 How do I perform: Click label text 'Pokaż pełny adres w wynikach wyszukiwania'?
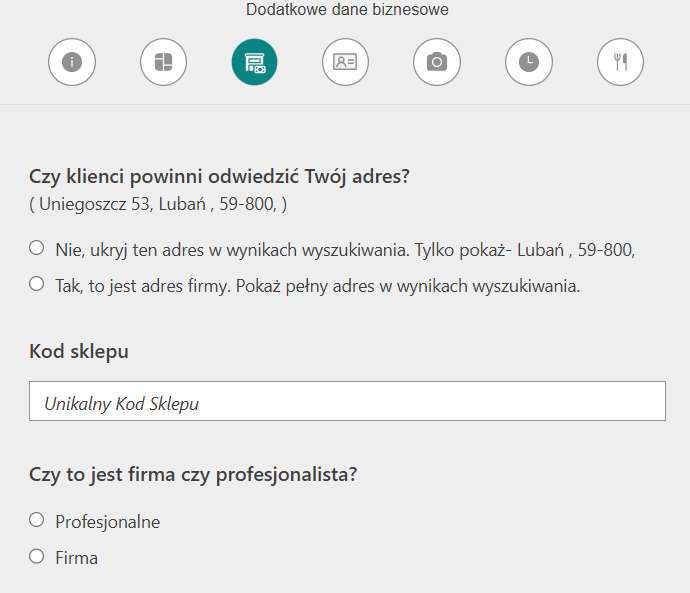tap(407, 286)
